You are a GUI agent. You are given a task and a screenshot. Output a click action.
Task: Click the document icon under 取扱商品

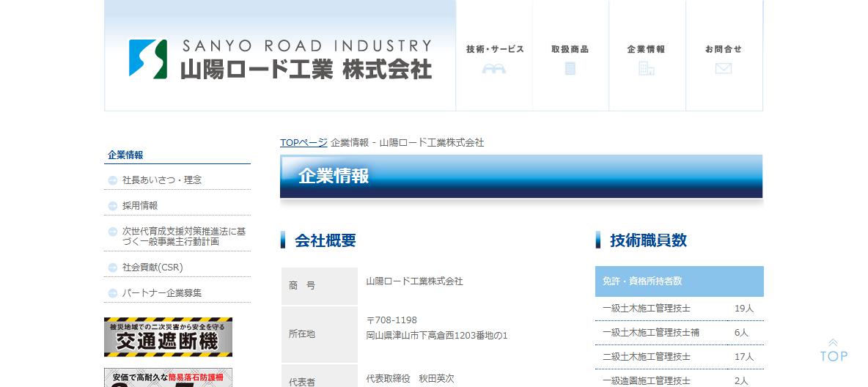(x=570, y=69)
